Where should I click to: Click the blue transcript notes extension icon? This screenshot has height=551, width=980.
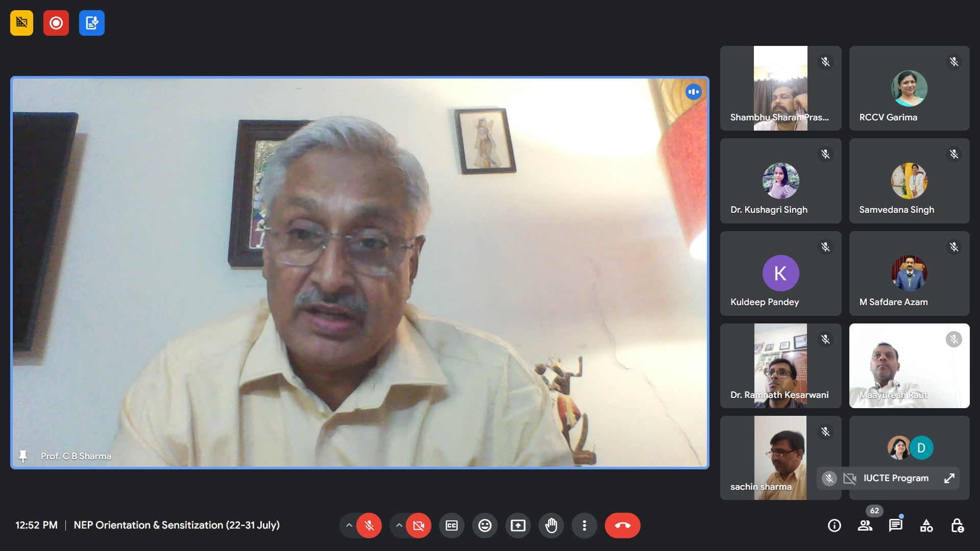point(92,23)
